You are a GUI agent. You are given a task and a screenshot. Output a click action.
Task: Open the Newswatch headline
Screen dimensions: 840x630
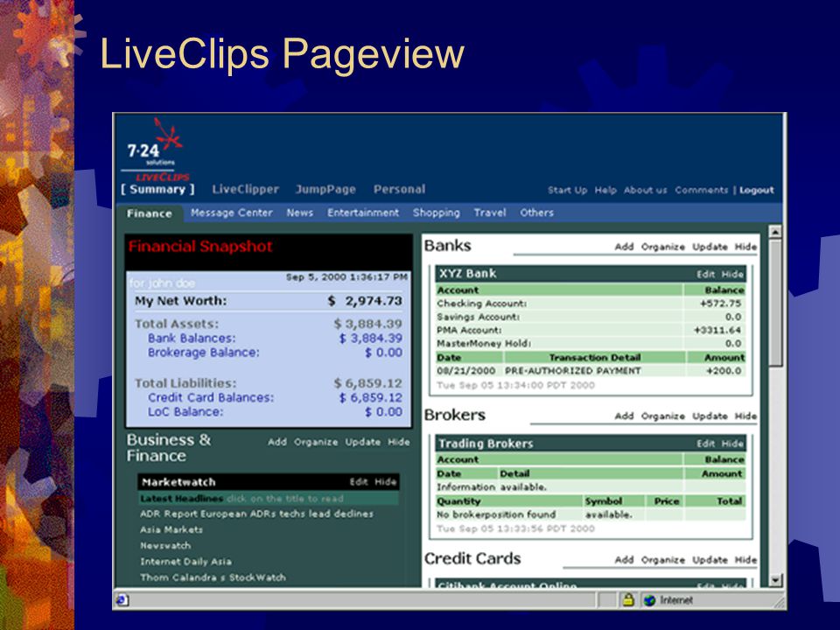(165, 546)
